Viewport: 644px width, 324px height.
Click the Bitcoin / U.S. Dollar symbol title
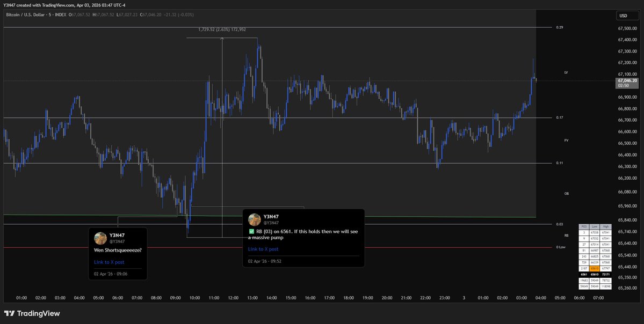32,14
